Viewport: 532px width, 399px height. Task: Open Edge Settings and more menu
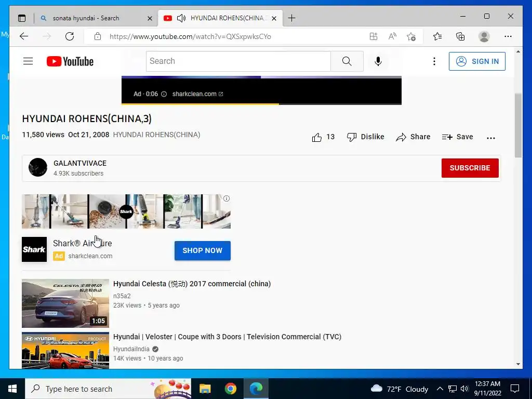click(x=508, y=36)
